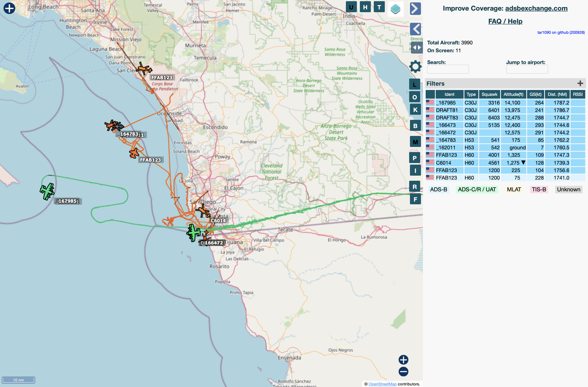Toggle the T map button
The image size is (588, 387).
click(379, 7)
